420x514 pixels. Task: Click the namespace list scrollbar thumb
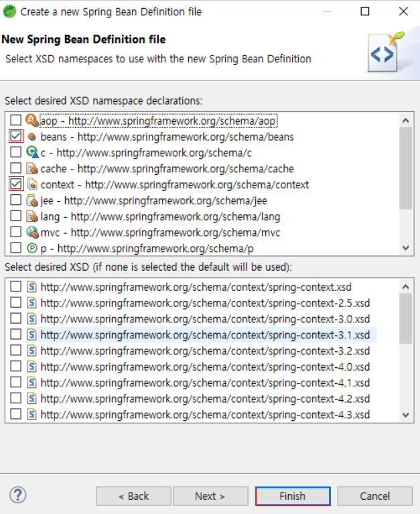(x=405, y=168)
